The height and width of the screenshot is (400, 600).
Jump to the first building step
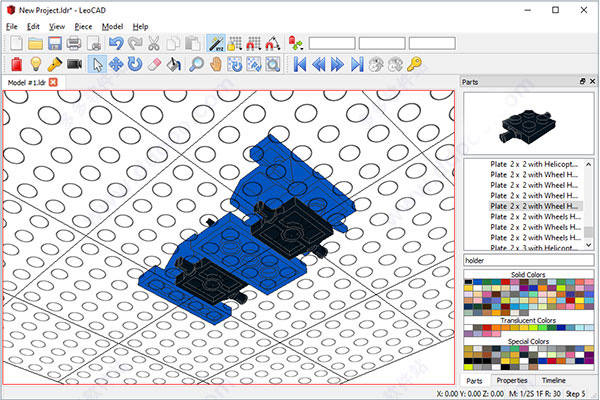[x=298, y=64]
